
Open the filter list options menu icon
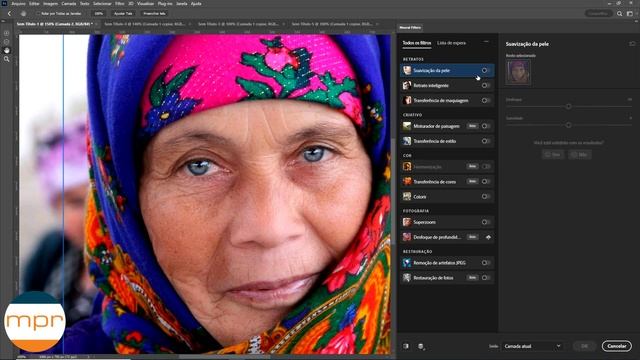tap(486, 42)
